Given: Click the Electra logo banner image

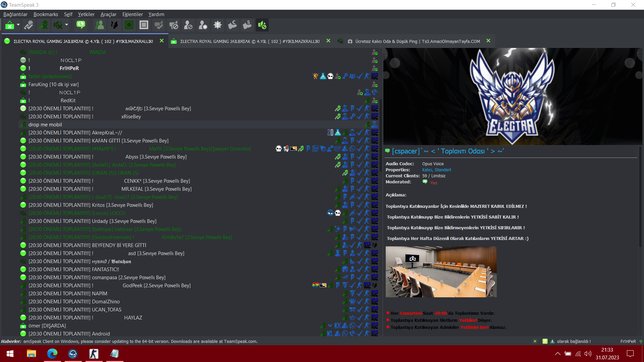Looking at the screenshot, I should (513, 97).
